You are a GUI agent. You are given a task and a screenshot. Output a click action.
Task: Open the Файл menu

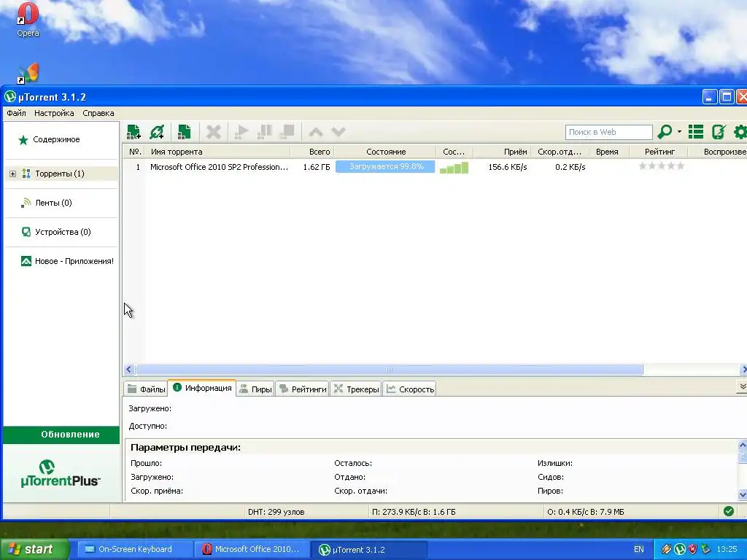pyautogui.click(x=16, y=113)
